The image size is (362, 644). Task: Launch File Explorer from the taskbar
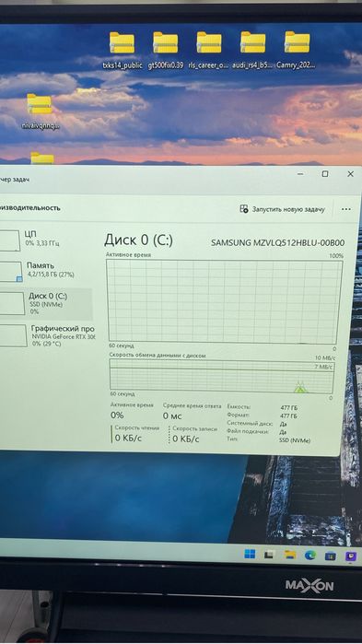290,556
